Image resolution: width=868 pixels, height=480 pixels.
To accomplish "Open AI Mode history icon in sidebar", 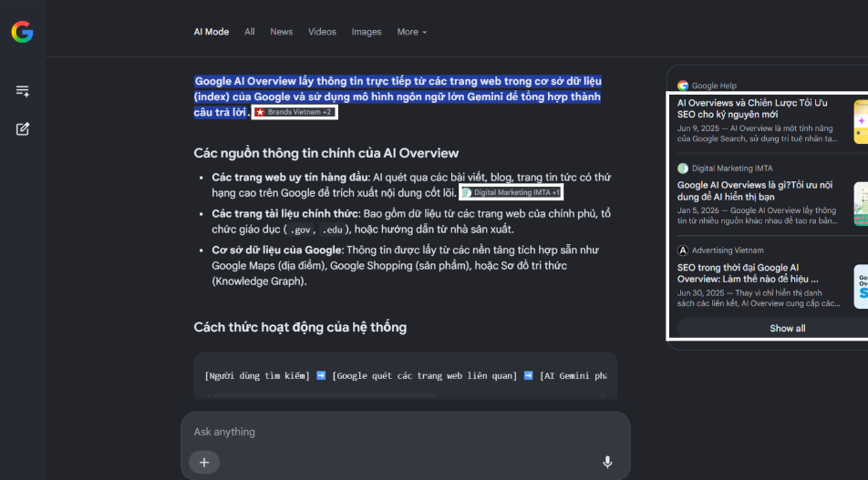I will [x=23, y=91].
